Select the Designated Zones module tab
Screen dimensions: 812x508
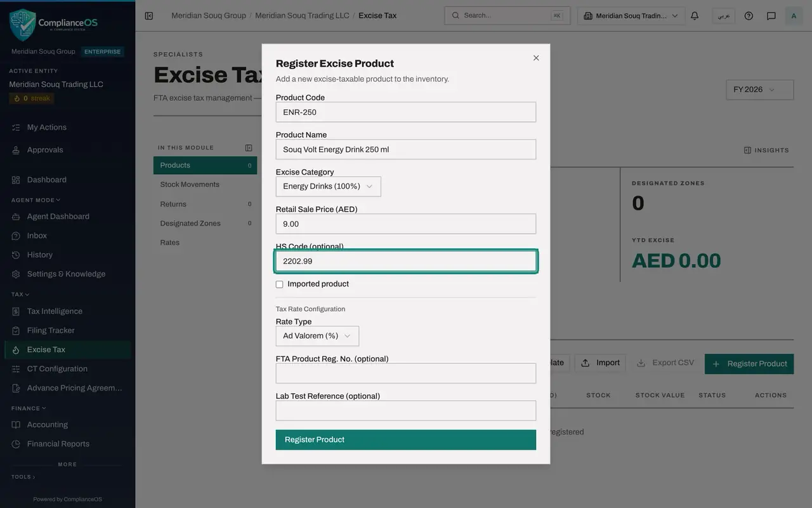pos(205,224)
